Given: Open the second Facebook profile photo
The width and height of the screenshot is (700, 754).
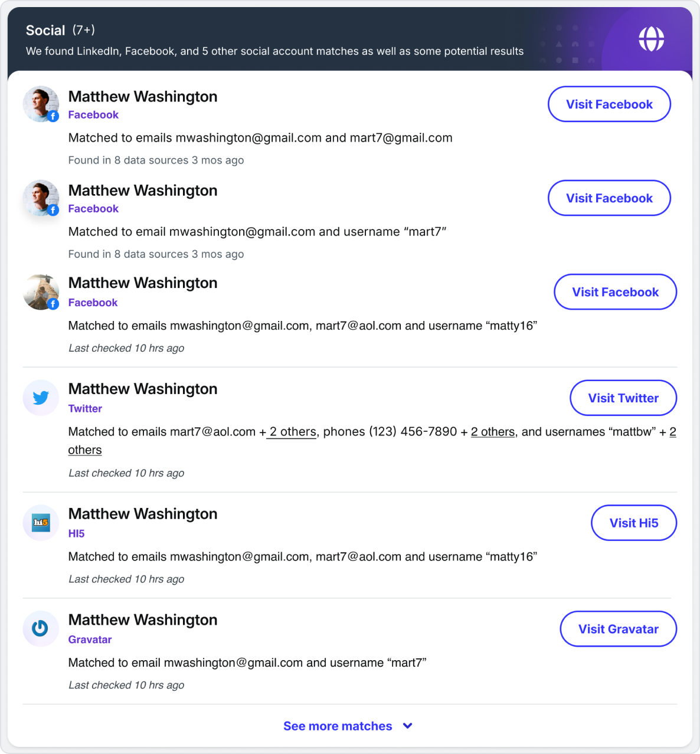Looking at the screenshot, I should click(x=41, y=198).
